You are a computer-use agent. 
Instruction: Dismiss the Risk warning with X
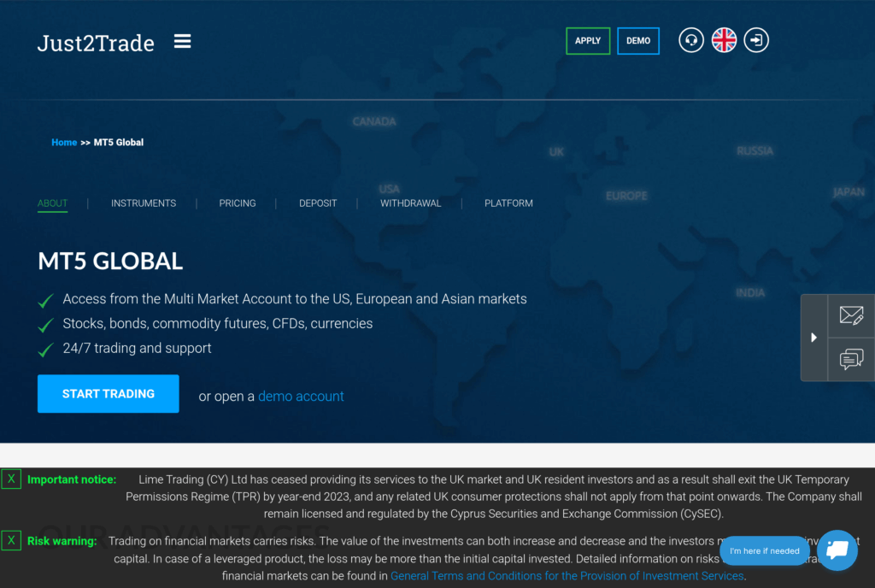(11, 541)
